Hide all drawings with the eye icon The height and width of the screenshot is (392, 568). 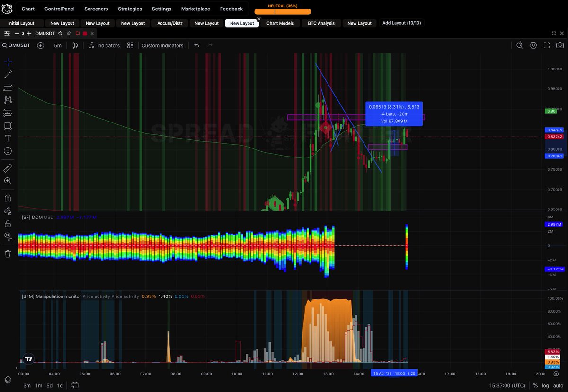pyautogui.click(x=8, y=236)
